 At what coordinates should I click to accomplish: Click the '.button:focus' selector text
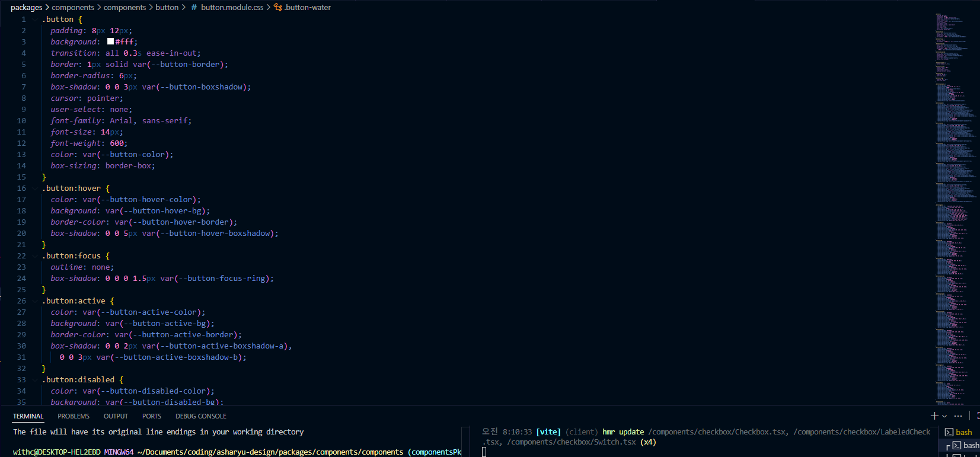click(x=71, y=256)
